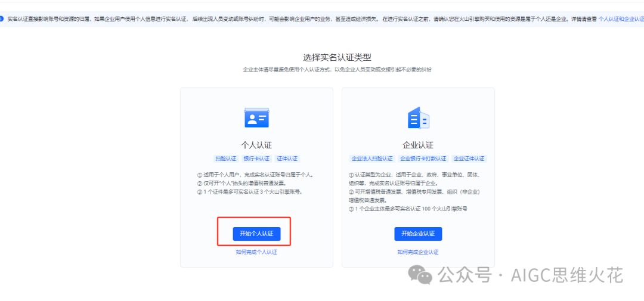This screenshot has height=301, width=644.
Task: Open the 个人认证和企业认证 details link in banner
Action: (x=621, y=19)
